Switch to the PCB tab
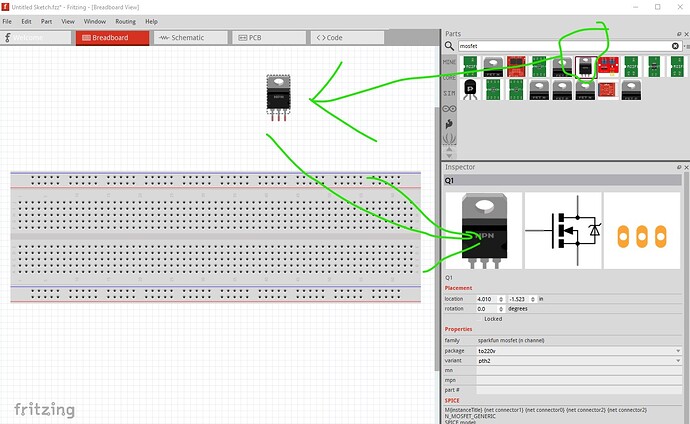 click(x=269, y=38)
